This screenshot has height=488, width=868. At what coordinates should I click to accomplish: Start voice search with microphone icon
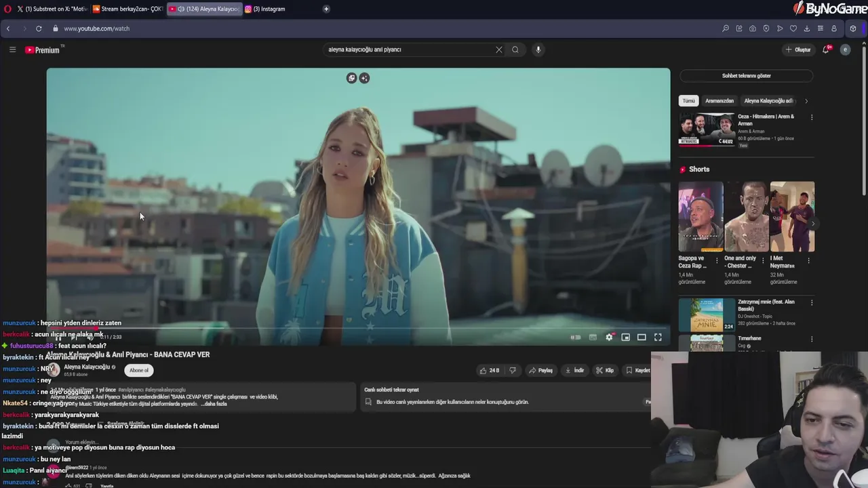point(538,49)
